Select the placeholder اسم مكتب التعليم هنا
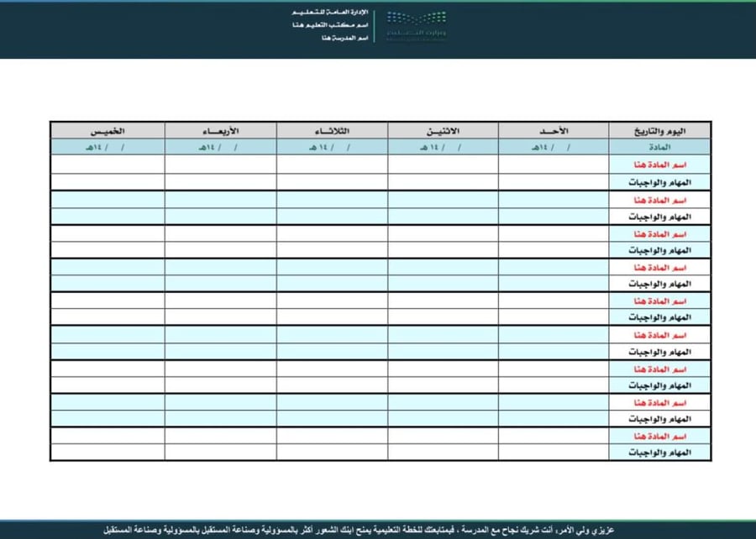Viewport: 756px width, 539px height. [x=330, y=25]
